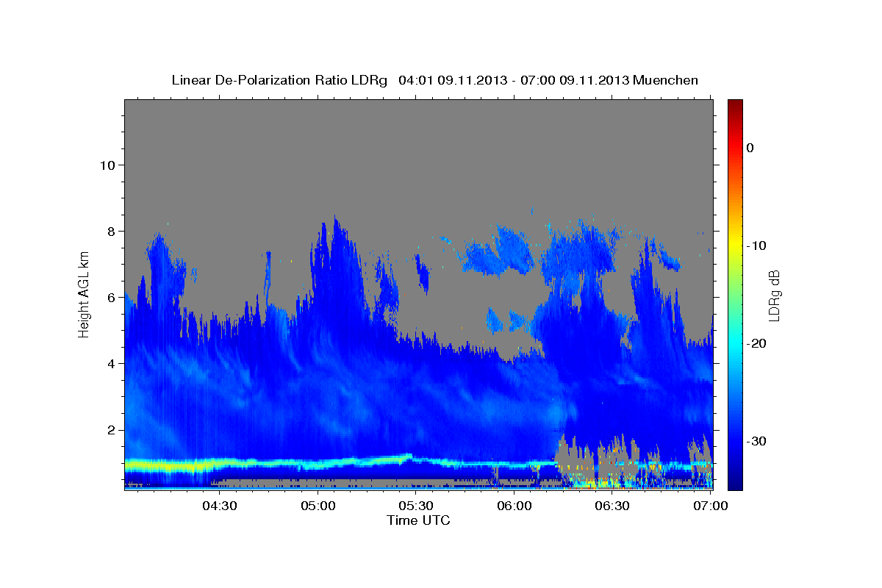Click the '07:00' time axis label
Screen dimensions: 882x588
click(711, 506)
